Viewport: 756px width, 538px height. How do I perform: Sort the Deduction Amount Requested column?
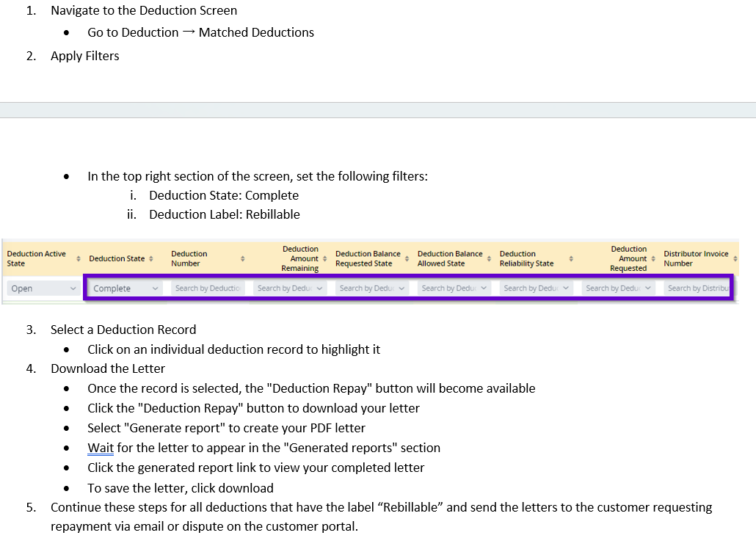(653, 259)
